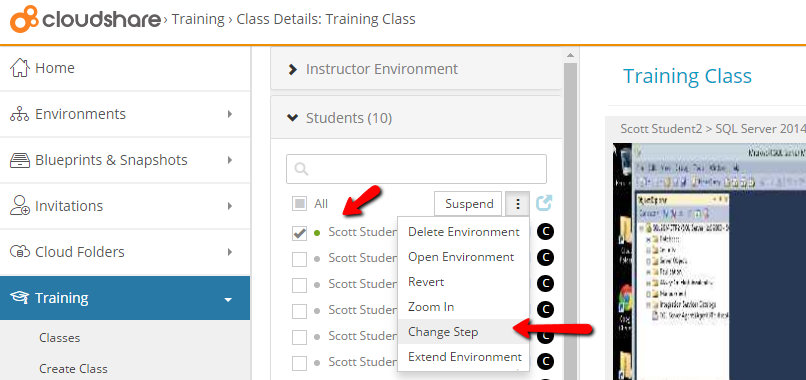Click the CloudShare logo
This screenshot has height=380, width=806.
point(85,20)
